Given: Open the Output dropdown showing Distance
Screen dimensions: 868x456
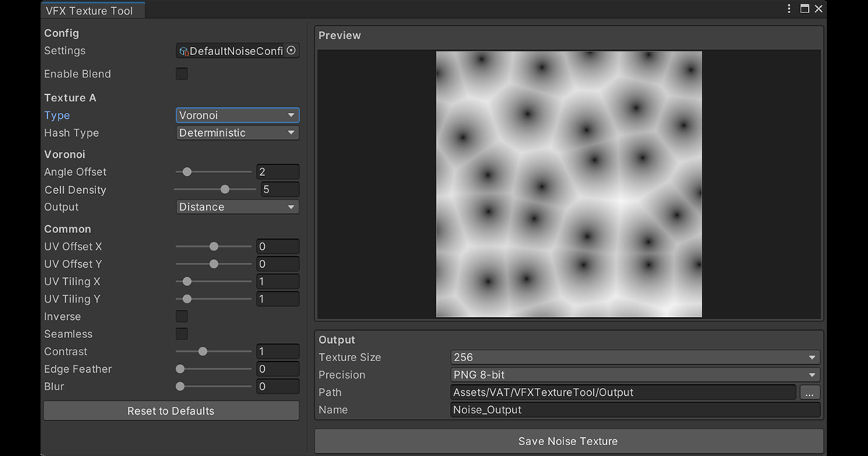Looking at the screenshot, I should coord(237,207).
